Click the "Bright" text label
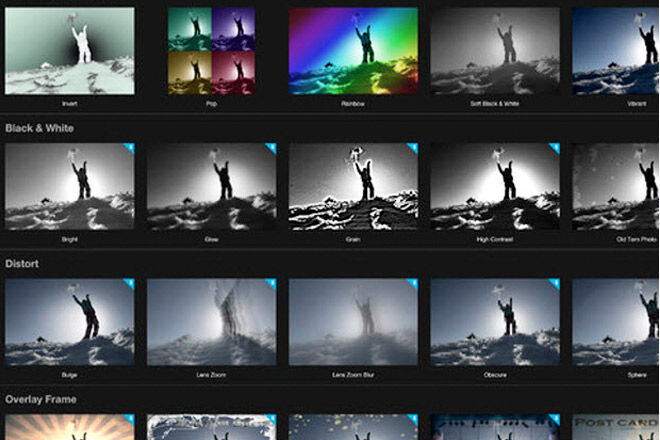 point(69,240)
